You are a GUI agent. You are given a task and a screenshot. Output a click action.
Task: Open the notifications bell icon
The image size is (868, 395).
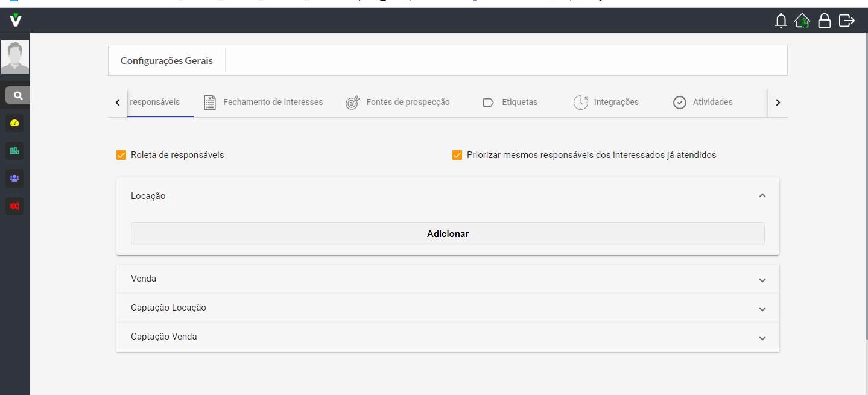781,21
